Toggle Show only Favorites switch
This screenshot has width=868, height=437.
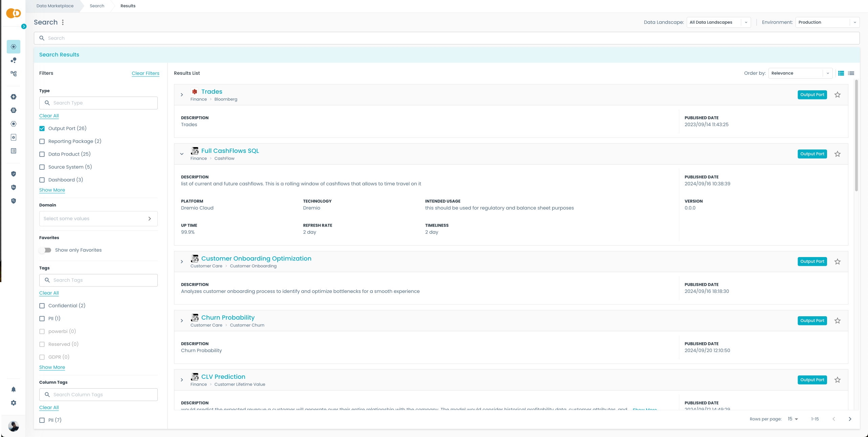45,250
